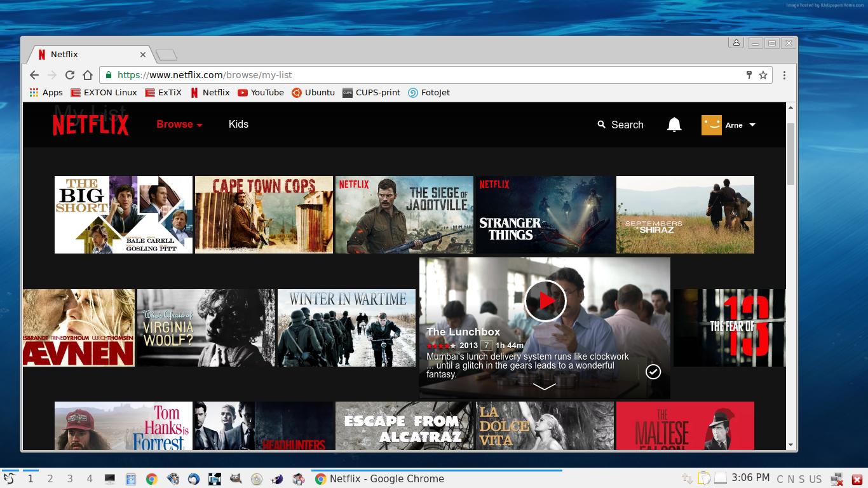This screenshot has width=868, height=488.
Task: Open the Chrome three-dot menu
Action: click(784, 75)
